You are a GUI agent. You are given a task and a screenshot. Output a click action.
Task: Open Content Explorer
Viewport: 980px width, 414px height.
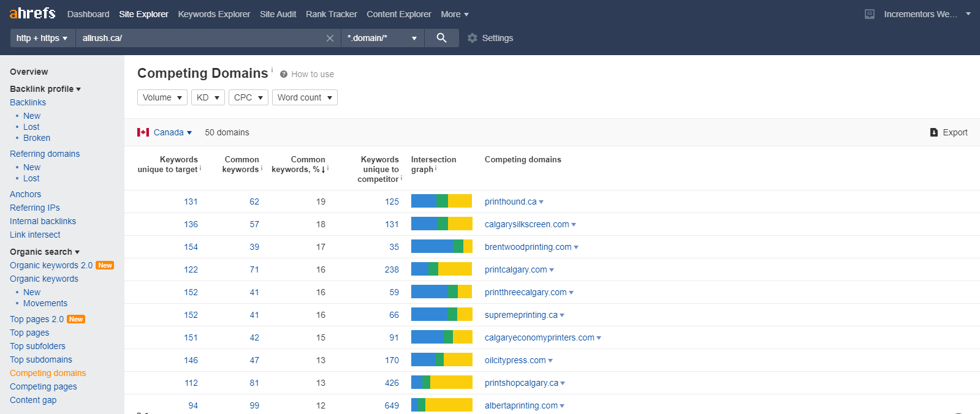click(399, 14)
